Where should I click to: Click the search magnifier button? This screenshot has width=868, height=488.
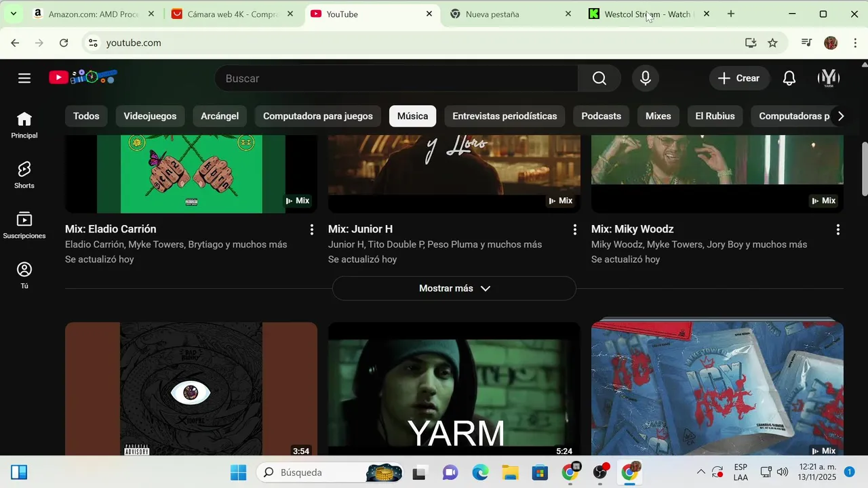[599, 78]
